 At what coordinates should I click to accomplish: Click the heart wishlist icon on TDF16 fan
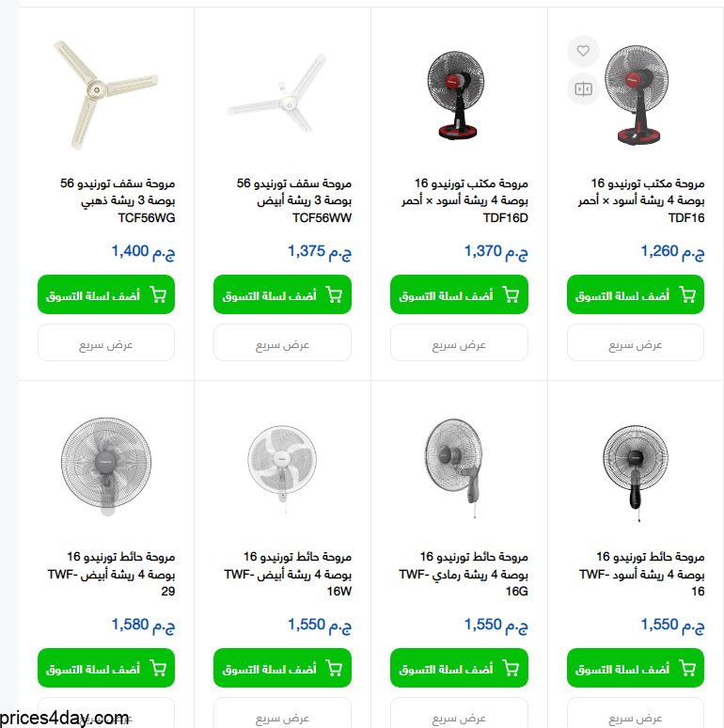click(x=583, y=51)
